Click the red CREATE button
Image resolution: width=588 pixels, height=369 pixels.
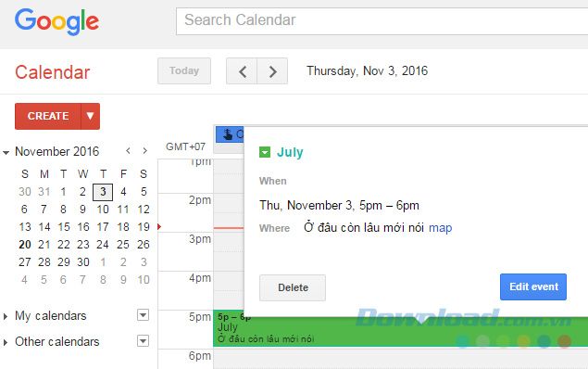tap(48, 117)
